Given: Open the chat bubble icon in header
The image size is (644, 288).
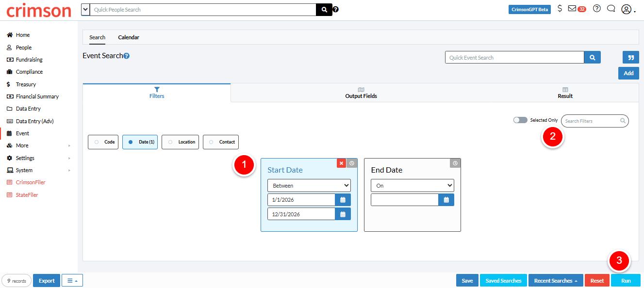Looking at the screenshot, I should pyautogui.click(x=611, y=8).
